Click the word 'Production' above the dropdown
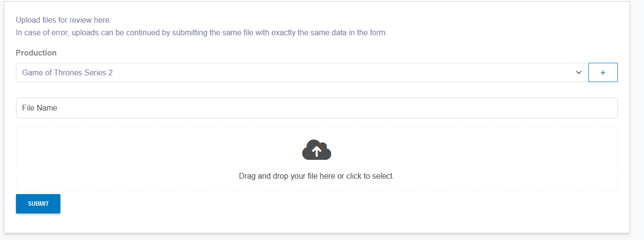The width and height of the screenshot is (644, 240). (x=36, y=53)
